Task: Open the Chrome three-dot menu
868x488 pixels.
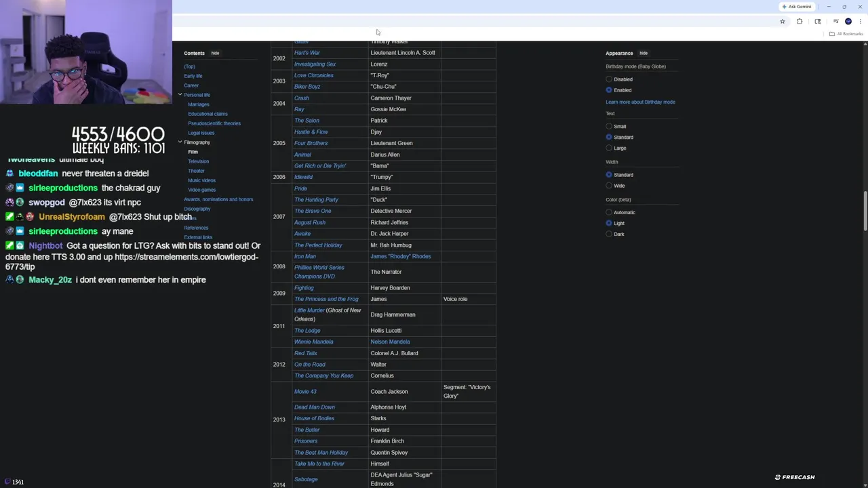Action: point(860,22)
